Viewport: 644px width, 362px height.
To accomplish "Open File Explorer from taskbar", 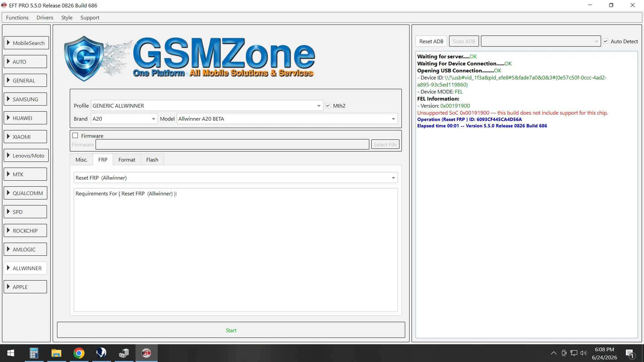I will (x=56, y=353).
